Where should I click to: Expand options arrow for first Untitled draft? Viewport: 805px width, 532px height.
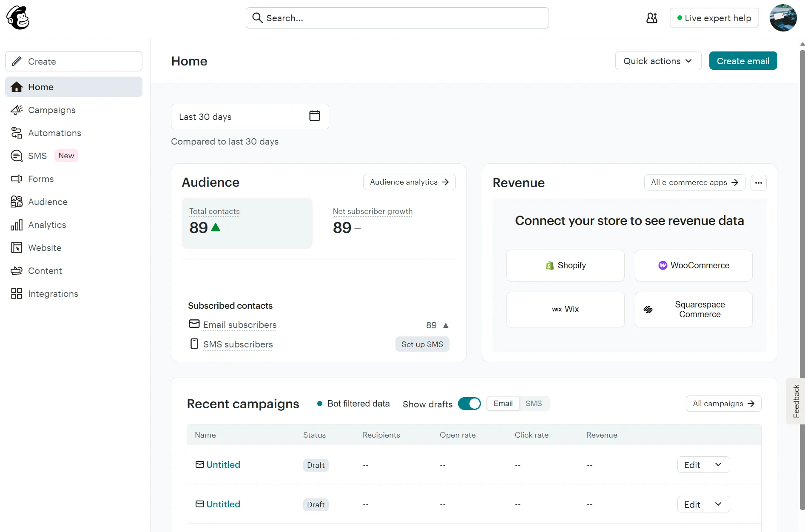click(718, 465)
